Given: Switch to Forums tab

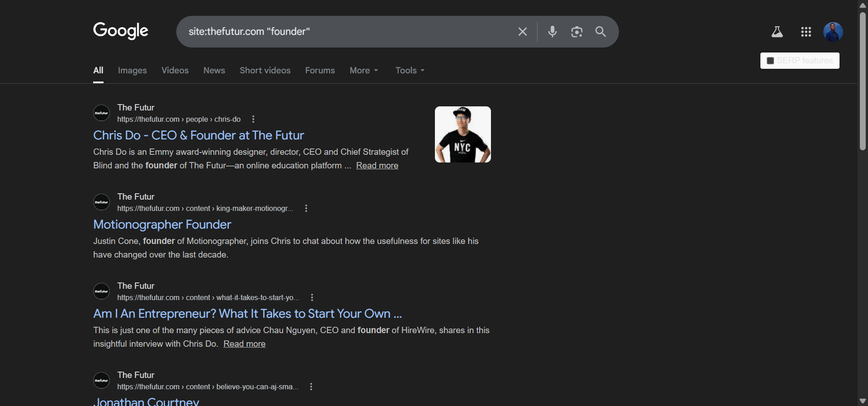Looking at the screenshot, I should click(320, 71).
